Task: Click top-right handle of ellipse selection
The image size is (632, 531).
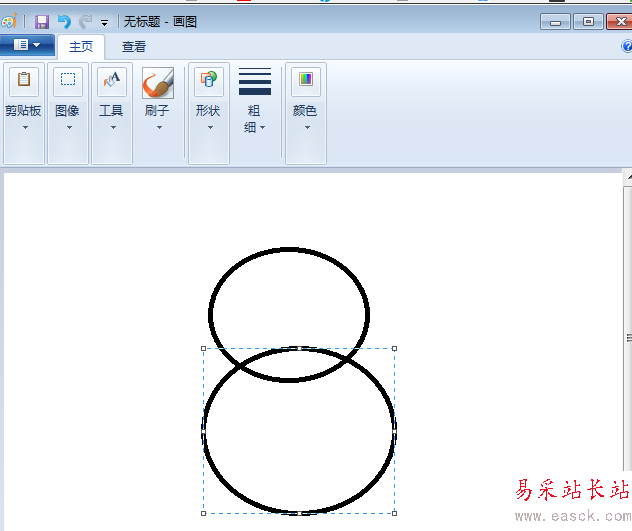Action: pyautogui.click(x=395, y=348)
